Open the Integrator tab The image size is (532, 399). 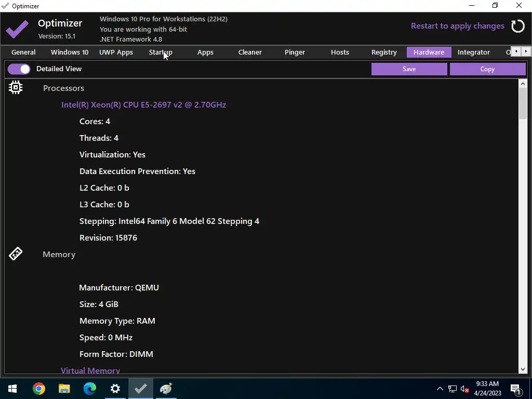coord(474,52)
